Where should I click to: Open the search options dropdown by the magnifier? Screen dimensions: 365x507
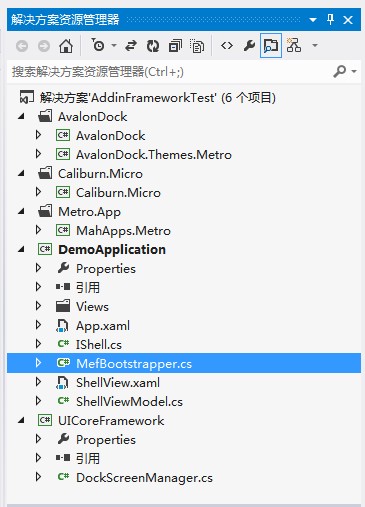coord(354,71)
